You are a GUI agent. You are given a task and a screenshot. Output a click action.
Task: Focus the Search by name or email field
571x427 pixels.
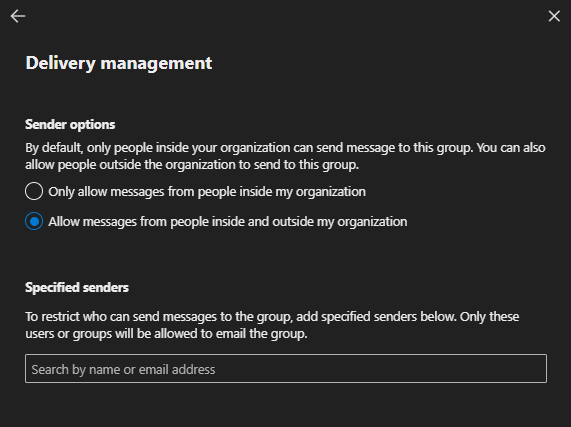coord(286,368)
